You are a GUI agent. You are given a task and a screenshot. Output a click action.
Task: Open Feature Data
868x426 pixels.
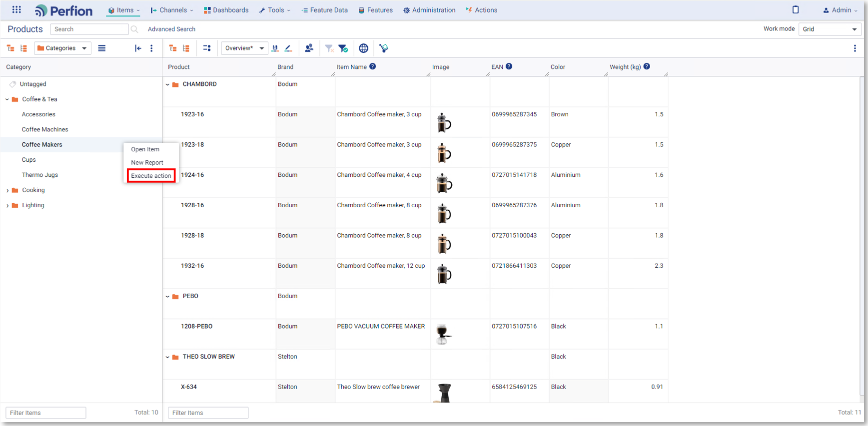click(325, 10)
